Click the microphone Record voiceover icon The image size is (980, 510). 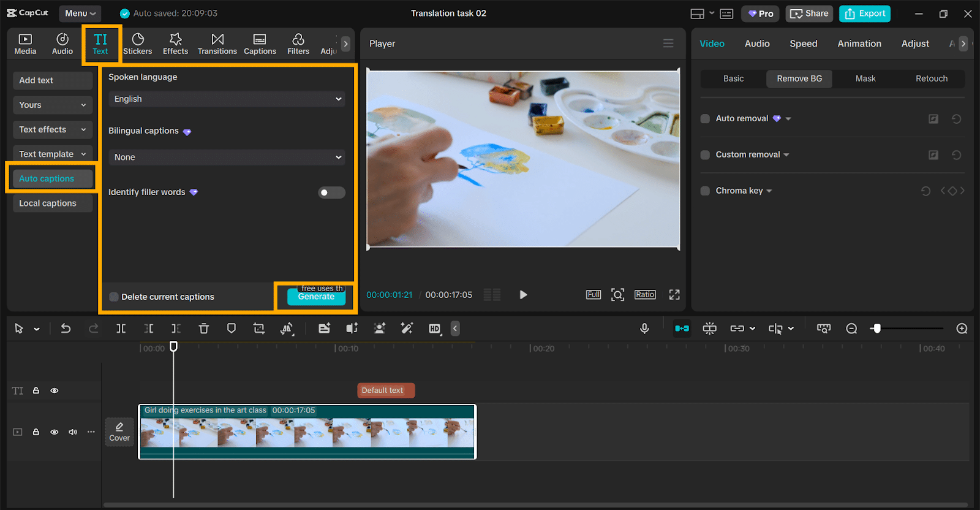tap(644, 329)
